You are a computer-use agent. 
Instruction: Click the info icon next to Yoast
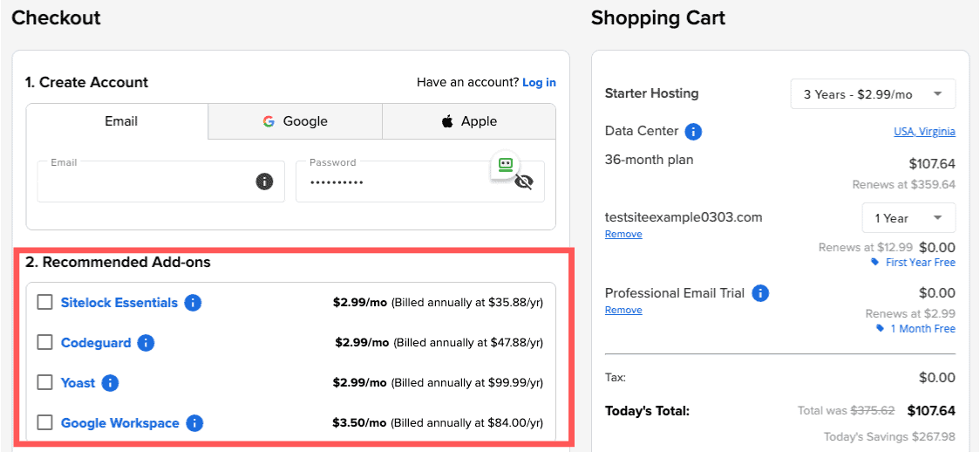click(x=110, y=383)
